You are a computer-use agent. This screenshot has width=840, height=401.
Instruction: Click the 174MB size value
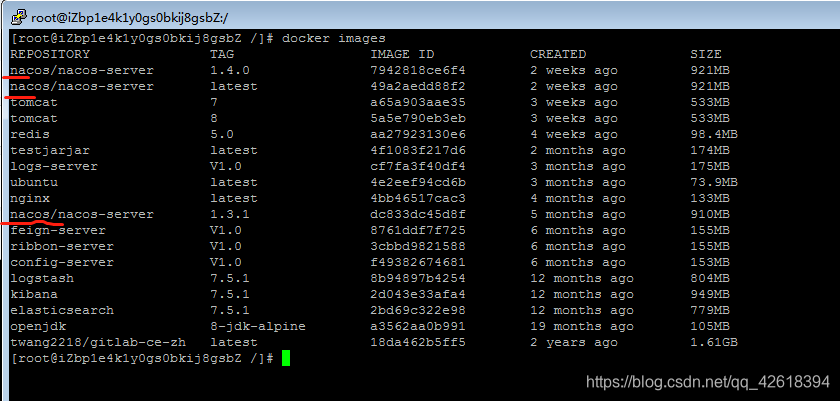coord(710,150)
